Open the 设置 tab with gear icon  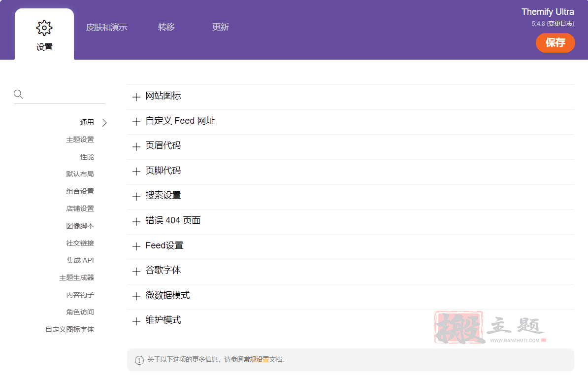[x=44, y=35]
